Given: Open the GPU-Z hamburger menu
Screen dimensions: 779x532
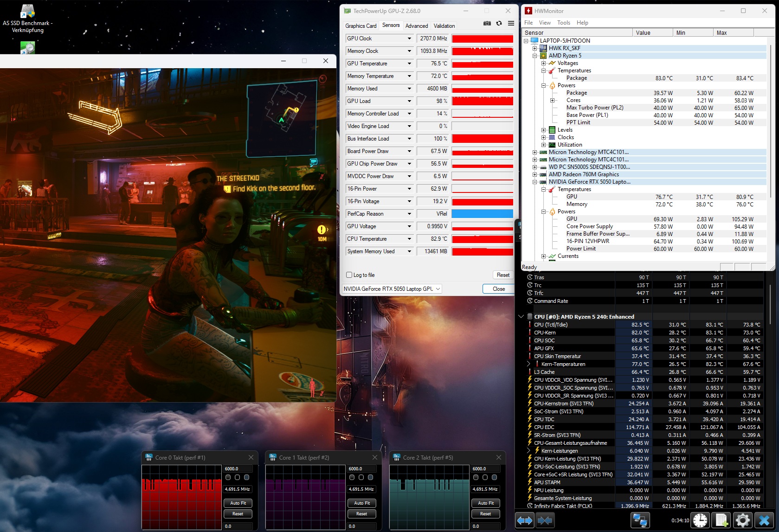Looking at the screenshot, I should click(511, 24).
